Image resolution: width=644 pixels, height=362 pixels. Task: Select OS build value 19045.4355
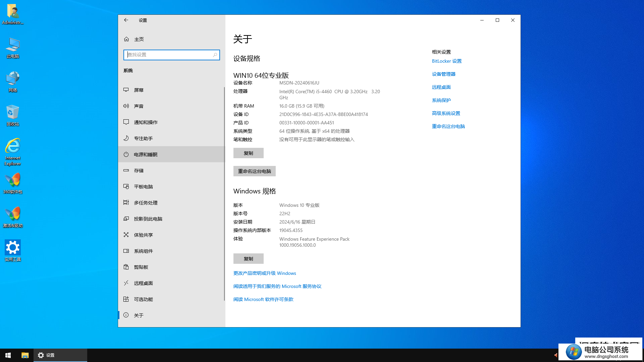[x=291, y=230]
